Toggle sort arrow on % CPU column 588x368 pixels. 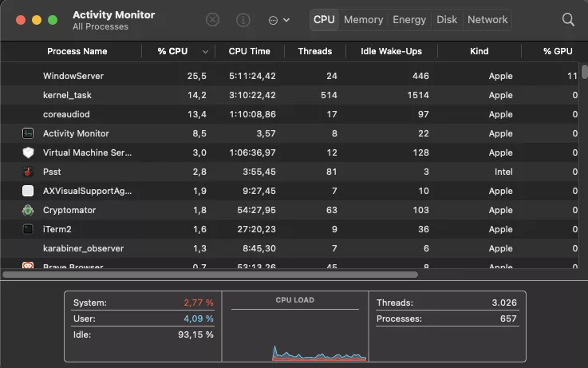tap(205, 52)
